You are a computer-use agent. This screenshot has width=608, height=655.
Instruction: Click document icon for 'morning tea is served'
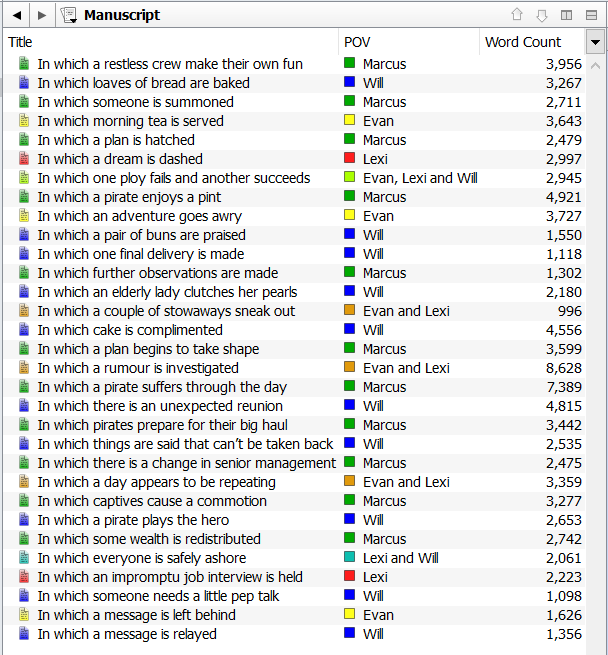point(24,121)
